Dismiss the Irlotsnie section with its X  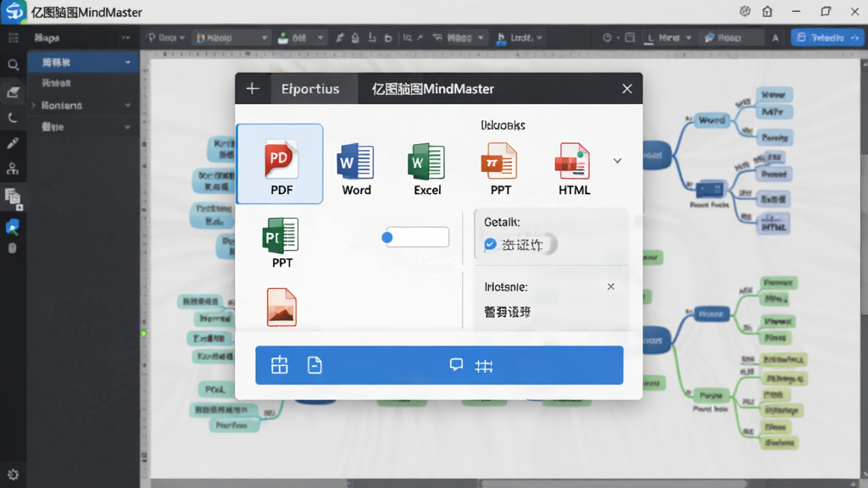[x=610, y=286]
